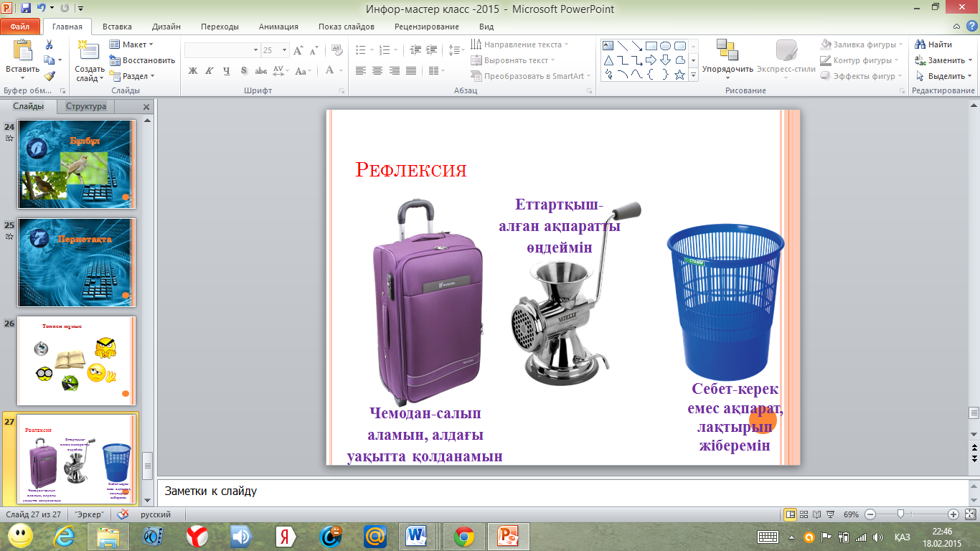
Task: Click the Save icon in quick access toolbar
Action: tap(26, 9)
